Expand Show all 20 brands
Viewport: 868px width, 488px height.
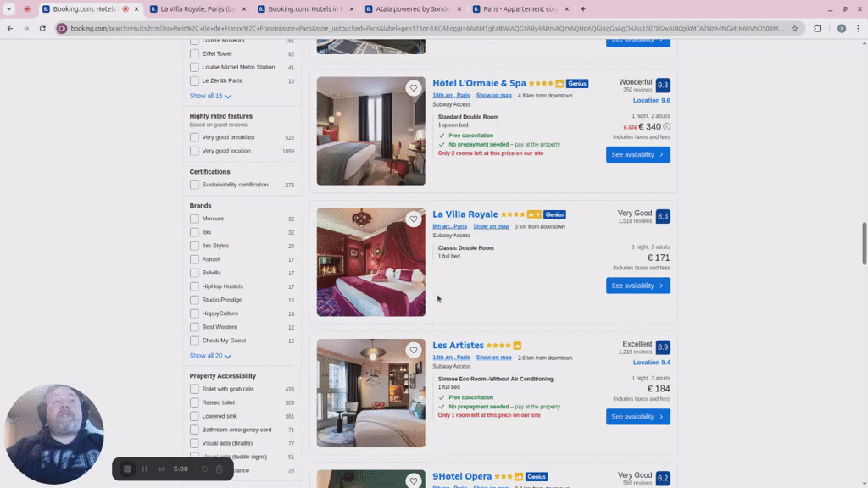point(210,356)
